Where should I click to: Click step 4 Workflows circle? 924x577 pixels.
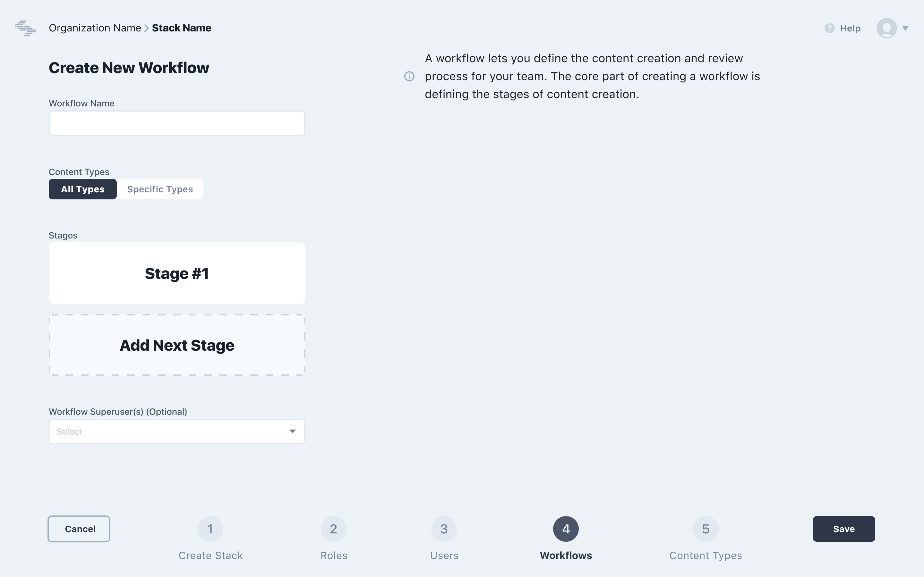566,529
